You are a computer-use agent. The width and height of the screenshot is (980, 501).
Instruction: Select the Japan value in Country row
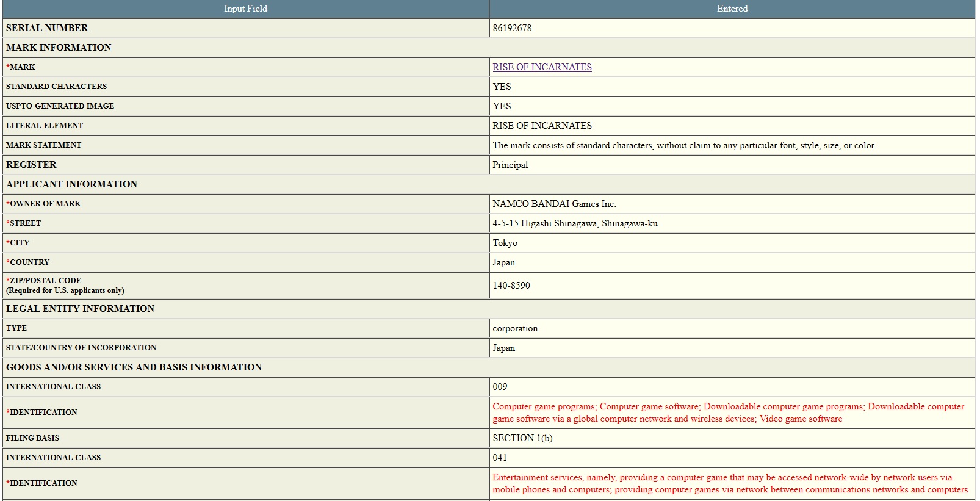click(x=503, y=262)
